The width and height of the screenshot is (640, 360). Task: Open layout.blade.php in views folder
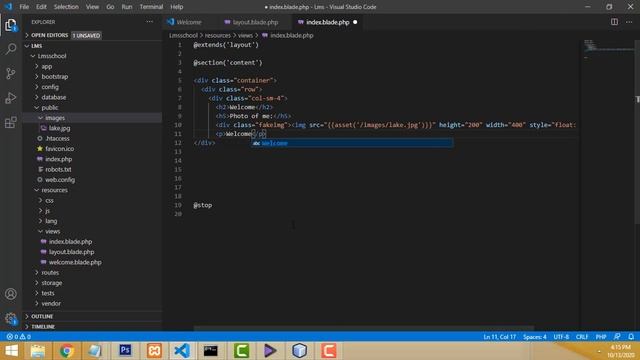93,252
